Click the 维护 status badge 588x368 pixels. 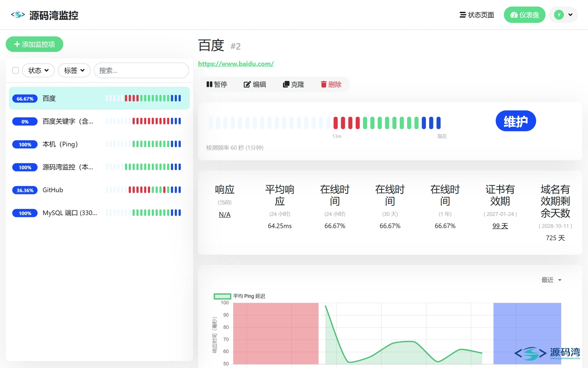pos(516,121)
